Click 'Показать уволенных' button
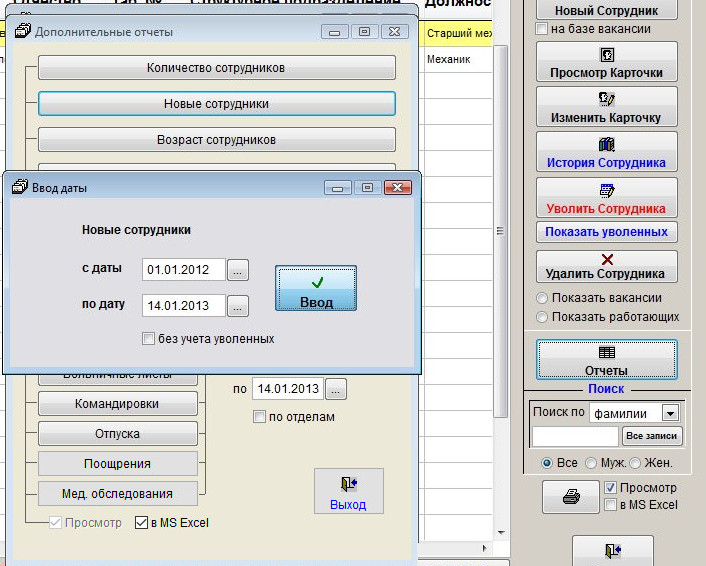The height and width of the screenshot is (566, 706). click(606, 232)
